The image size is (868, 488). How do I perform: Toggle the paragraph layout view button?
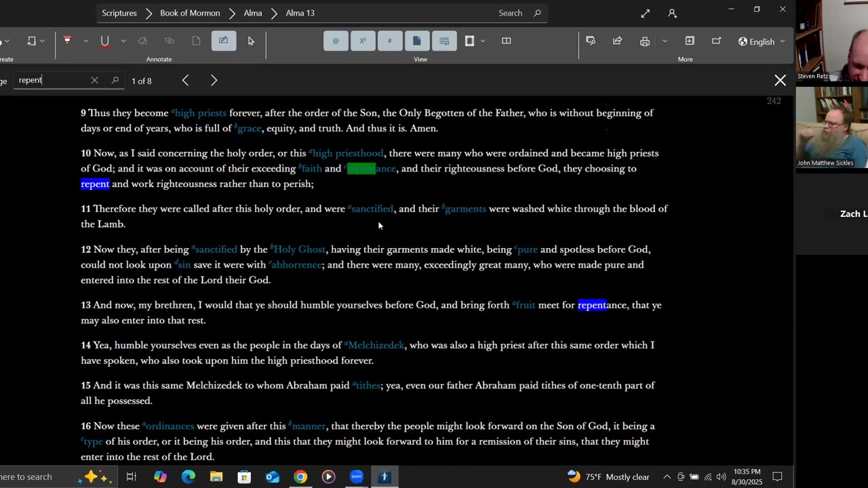coord(443,41)
